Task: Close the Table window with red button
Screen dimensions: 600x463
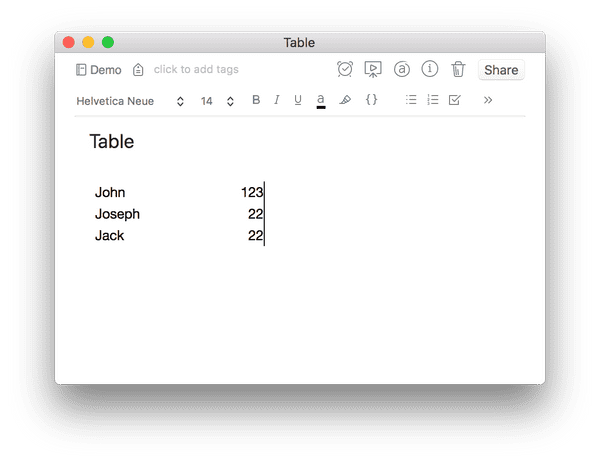Action: [x=69, y=42]
